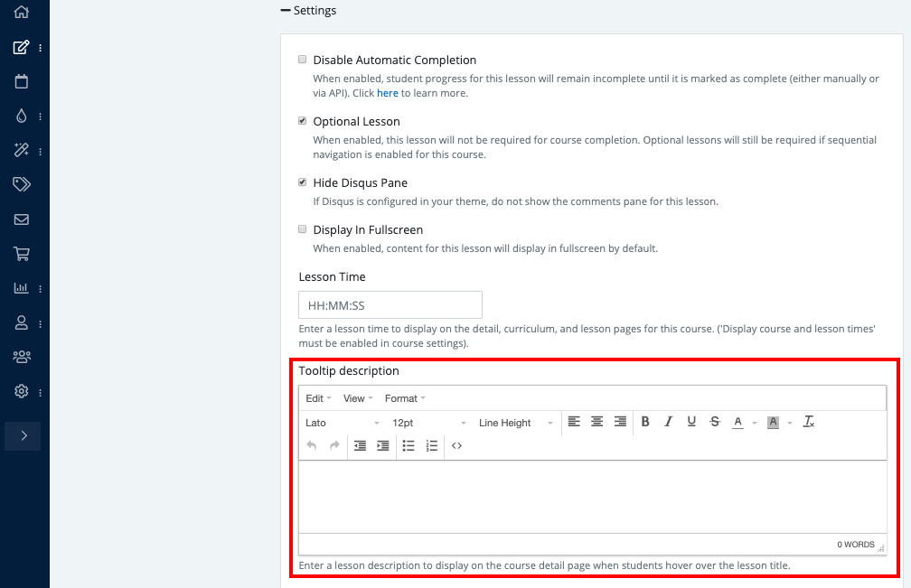This screenshot has width=911, height=588.
Task: Open the tags icon in sidebar
Action: [22, 184]
